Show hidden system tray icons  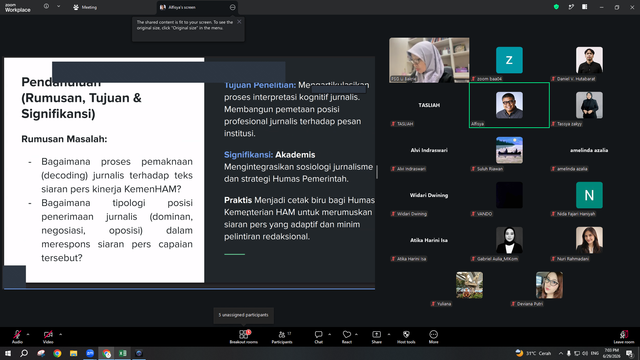(x=561, y=353)
